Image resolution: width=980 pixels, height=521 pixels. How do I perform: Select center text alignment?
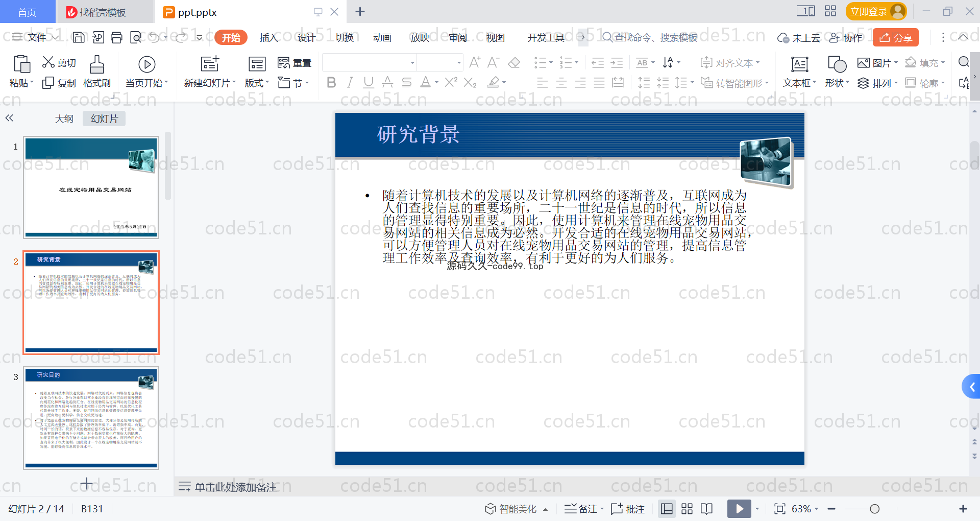(x=561, y=82)
